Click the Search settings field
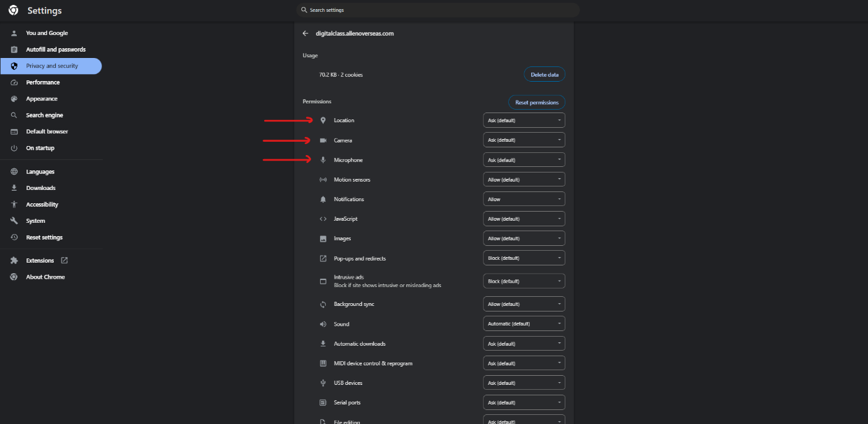868x424 pixels. pyautogui.click(x=437, y=10)
